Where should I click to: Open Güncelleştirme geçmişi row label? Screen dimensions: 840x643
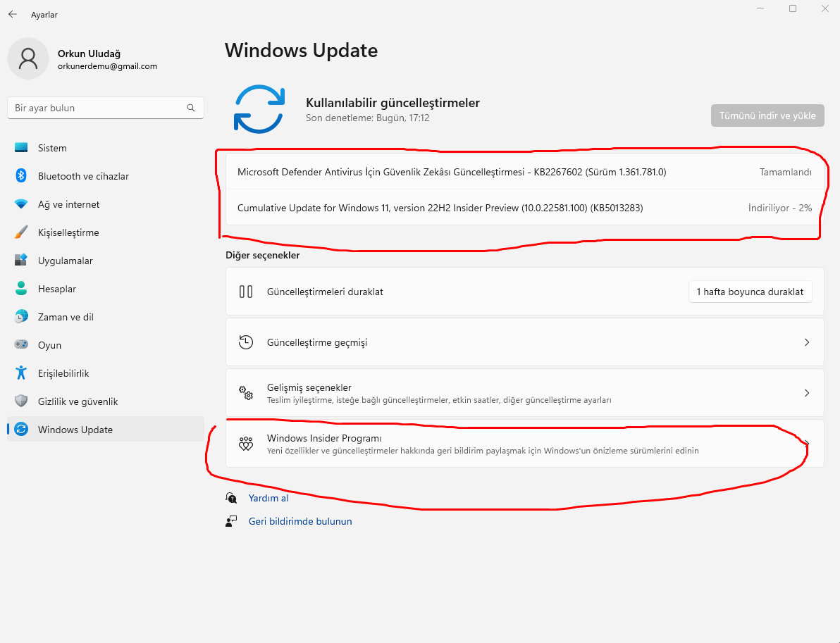tap(317, 343)
